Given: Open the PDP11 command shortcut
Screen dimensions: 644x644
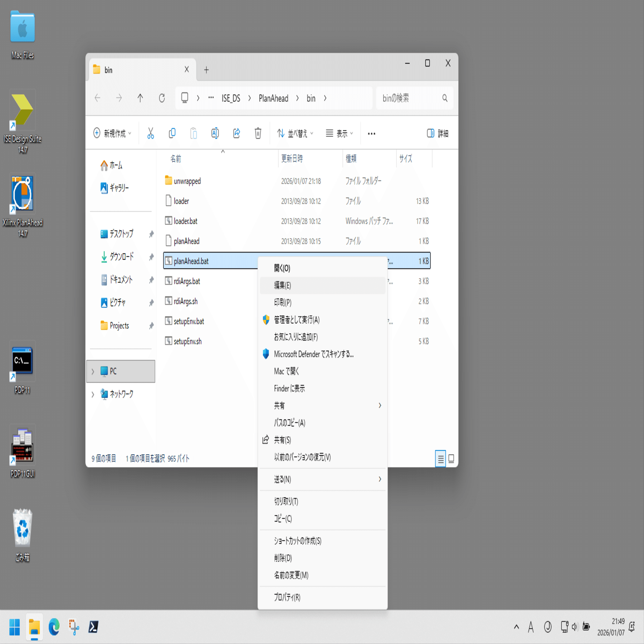Looking at the screenshot, I should pos(23,368).
